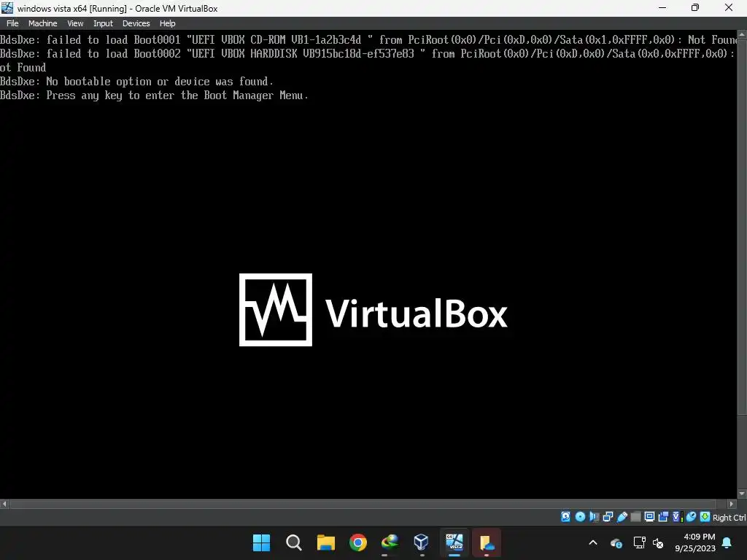The width and height of the screenshot is (747, 560).
Task: Open the shared folders indicator
Action: 635,517
